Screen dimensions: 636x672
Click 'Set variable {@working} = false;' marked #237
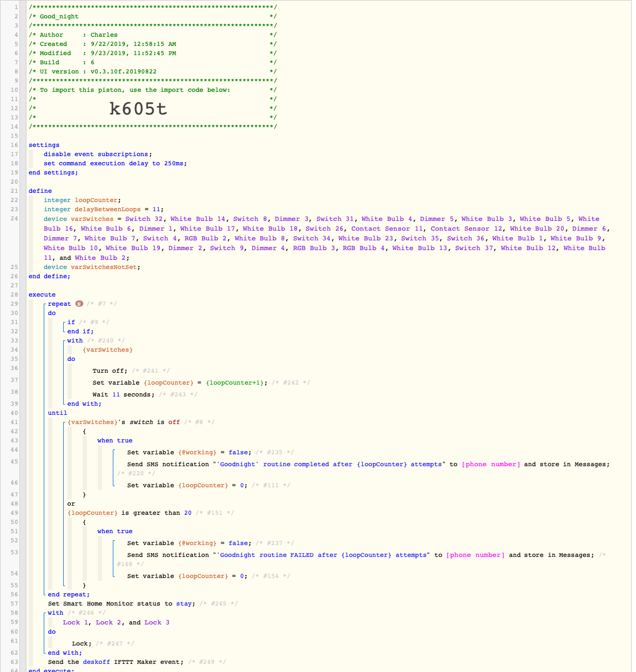coord(189,543)
